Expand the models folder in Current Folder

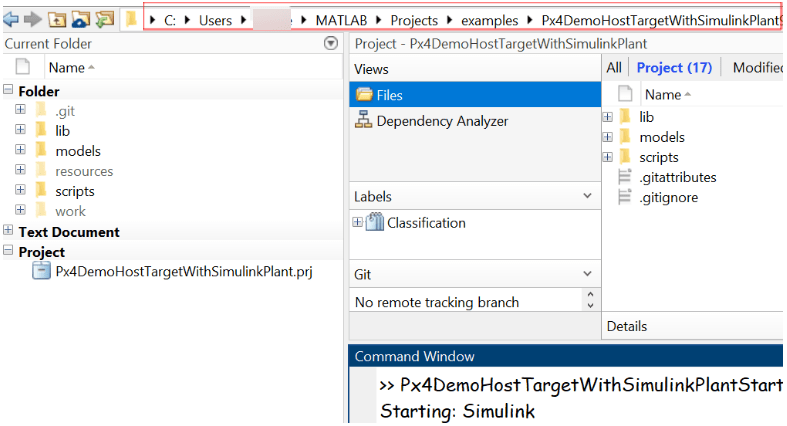[x=20, y=151]
